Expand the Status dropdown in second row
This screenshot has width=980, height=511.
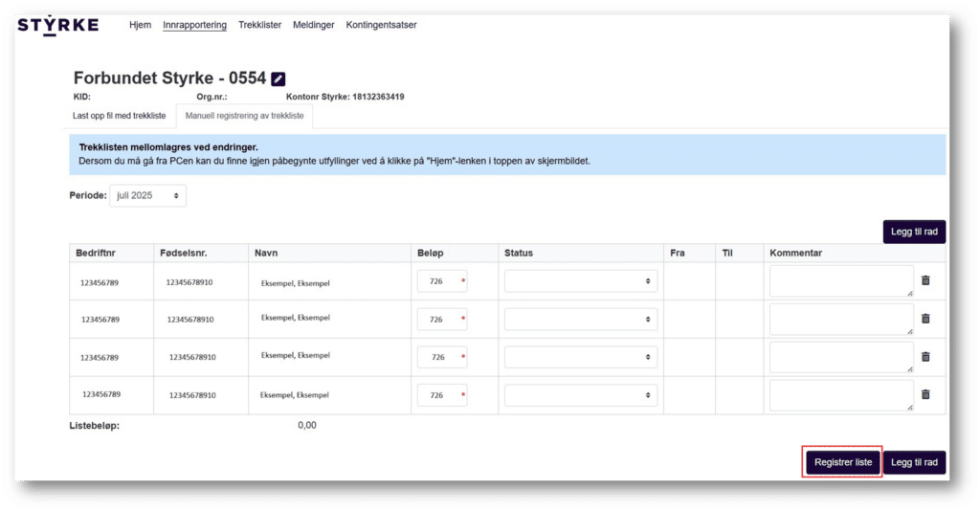click(581, 319)
